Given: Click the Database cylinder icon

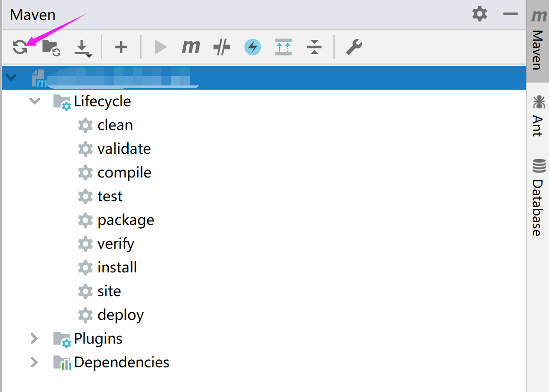Looking at the screenshot, I should click(539, 166).
